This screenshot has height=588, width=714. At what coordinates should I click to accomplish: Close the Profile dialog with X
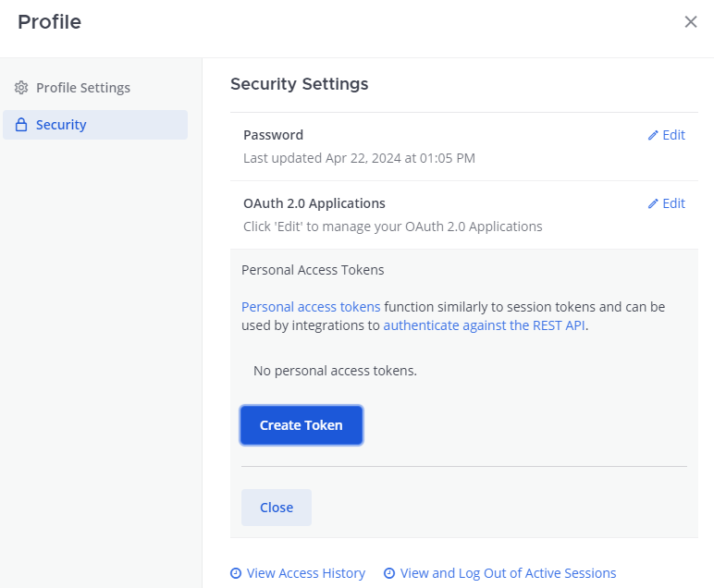tap(690, 21)
